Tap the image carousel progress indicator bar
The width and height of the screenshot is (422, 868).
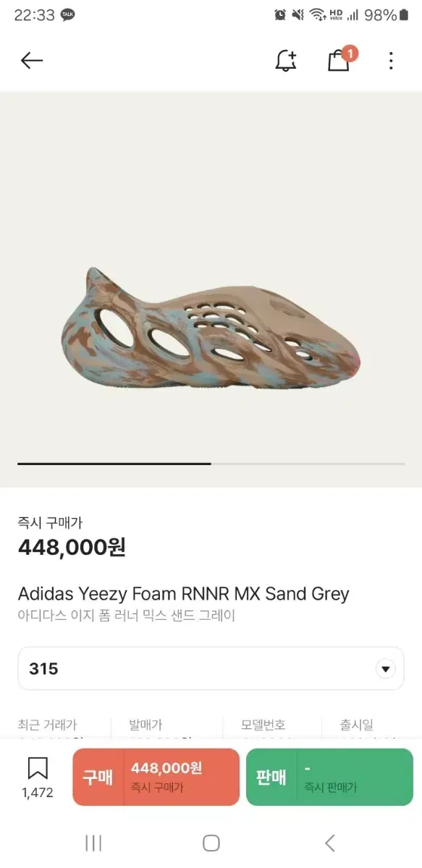pyautogui.click(x=211, y=464)
